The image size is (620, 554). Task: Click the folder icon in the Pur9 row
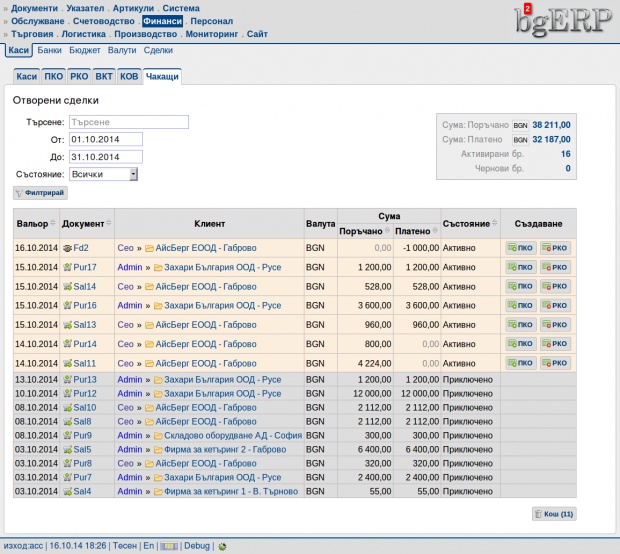158,436
